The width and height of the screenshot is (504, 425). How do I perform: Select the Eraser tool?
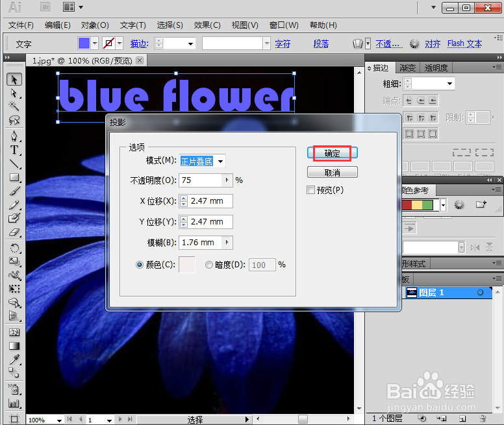(14, 232)
